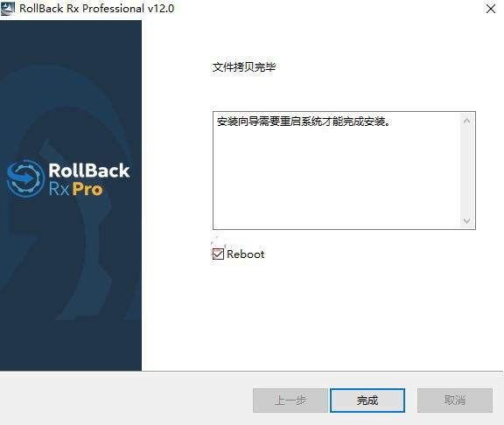The image size is (504, 425).
Task: Click the disabled 上一步 (Back) button
Action: [x=290, y=401]
